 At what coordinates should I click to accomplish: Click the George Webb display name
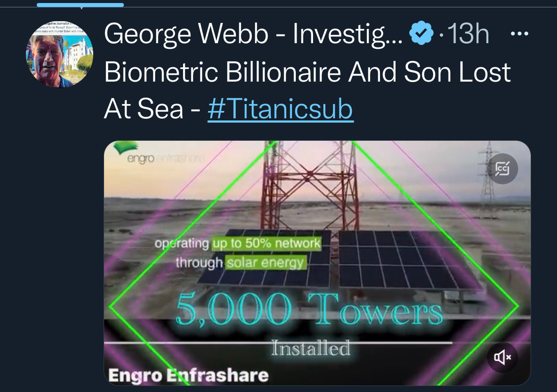[x=253, y=35]
